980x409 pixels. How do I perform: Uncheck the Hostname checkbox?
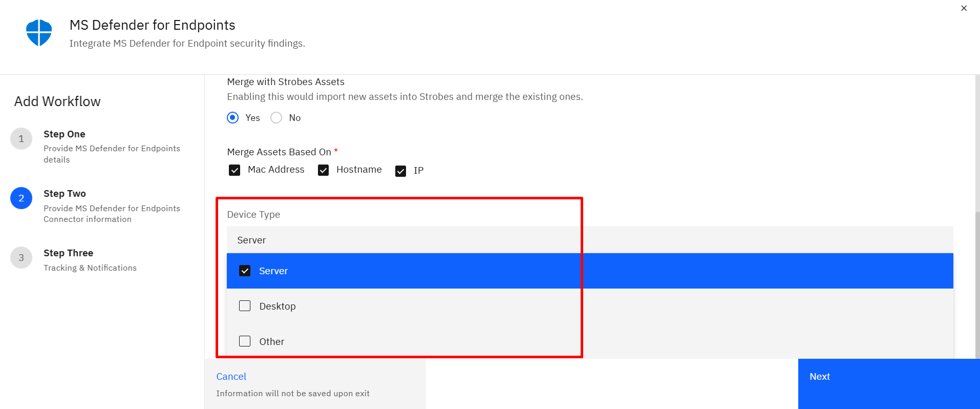pyautogui.click(x=323, y=170)
